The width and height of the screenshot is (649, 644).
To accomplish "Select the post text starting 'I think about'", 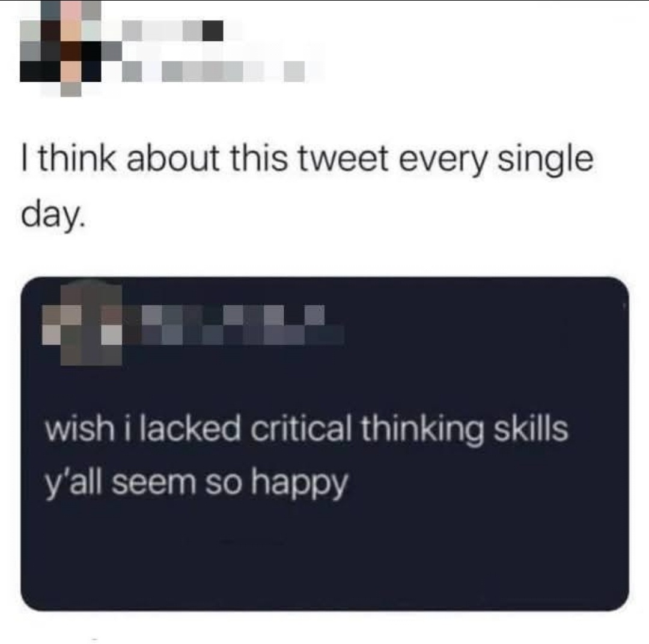I will (307, 187).
